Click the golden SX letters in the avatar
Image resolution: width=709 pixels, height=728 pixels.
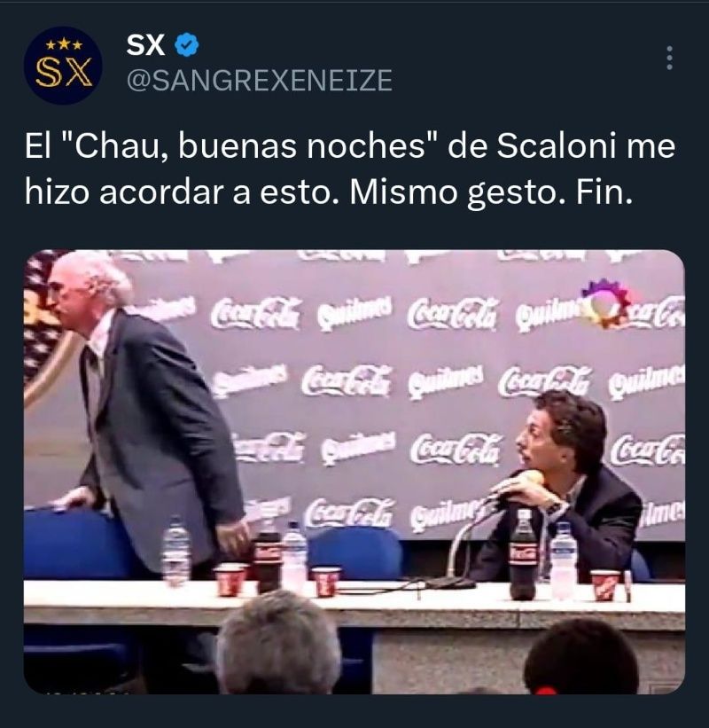click(64, 73)
